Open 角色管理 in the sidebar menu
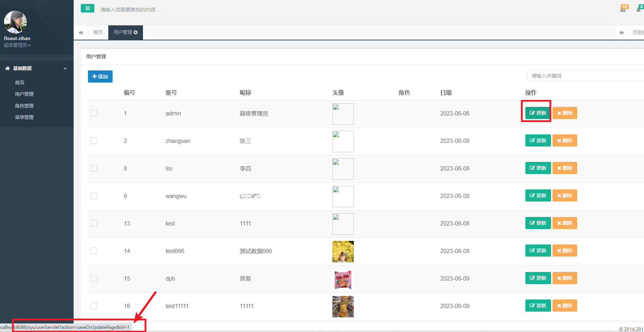Viewport: 644px width, 332px height. (24, 106)
